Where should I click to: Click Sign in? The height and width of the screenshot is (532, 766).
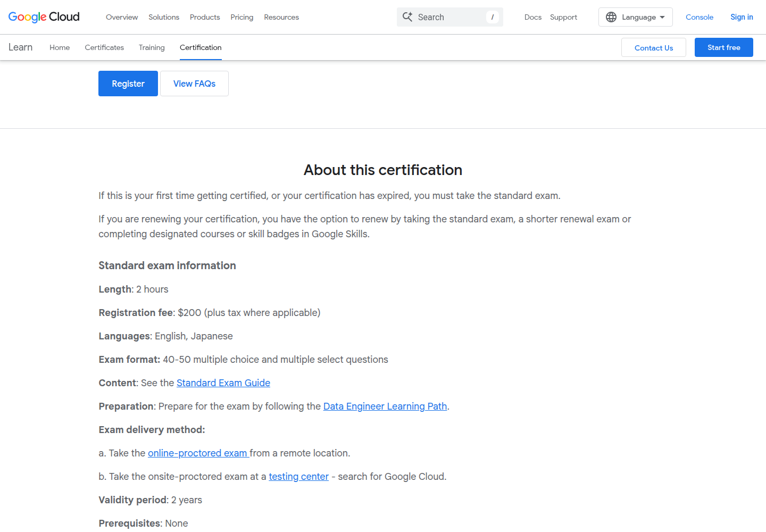click(x=742, y=17)
